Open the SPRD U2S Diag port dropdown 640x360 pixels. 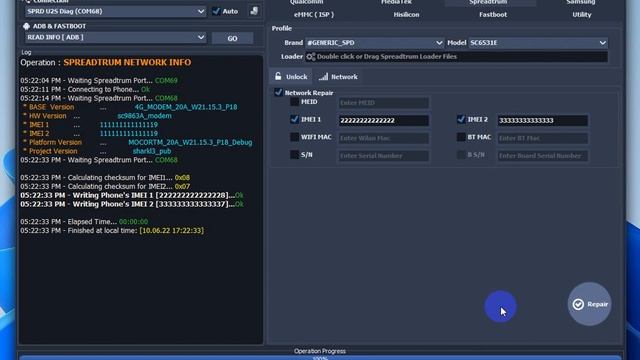click(116, 11)
